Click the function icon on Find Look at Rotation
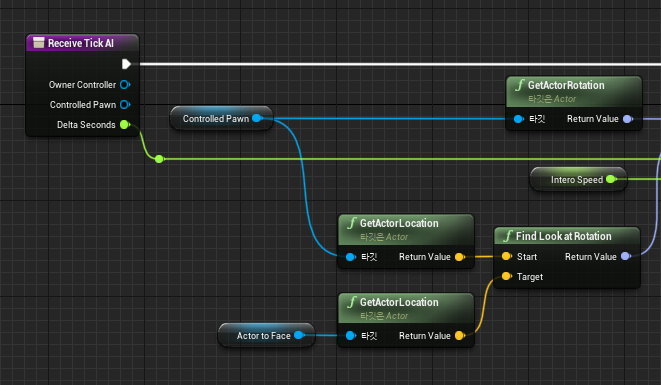Image resolution: width=661 pixels, height=385 pixels. 508,236
